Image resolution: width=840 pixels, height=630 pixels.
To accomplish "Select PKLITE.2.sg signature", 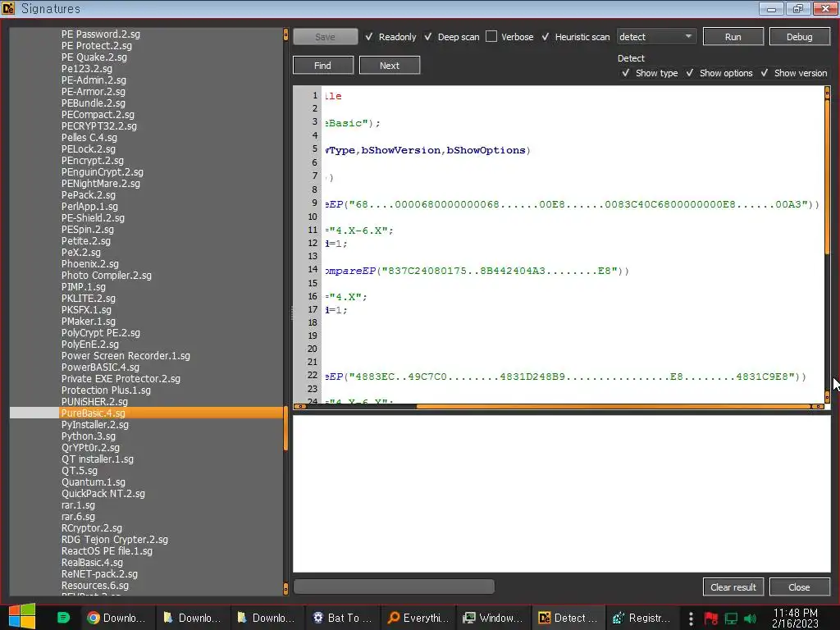I will pos(89,299).
